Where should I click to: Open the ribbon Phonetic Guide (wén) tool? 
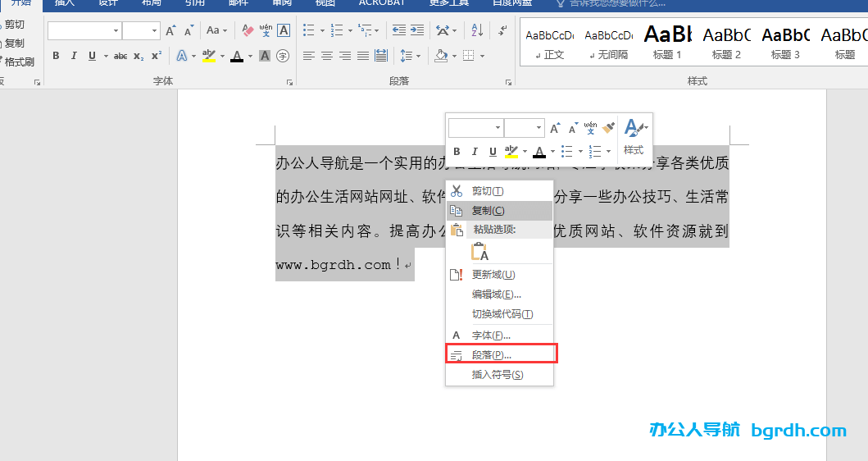coord(266,30)
